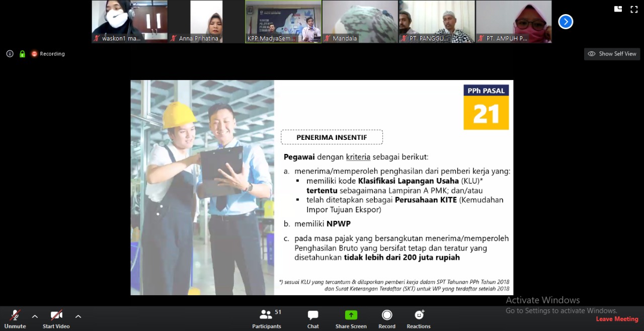Click the green encryption lock icon
Viewport: 644px width, 331px height.
pyautogui.click(x=22, y=54)
